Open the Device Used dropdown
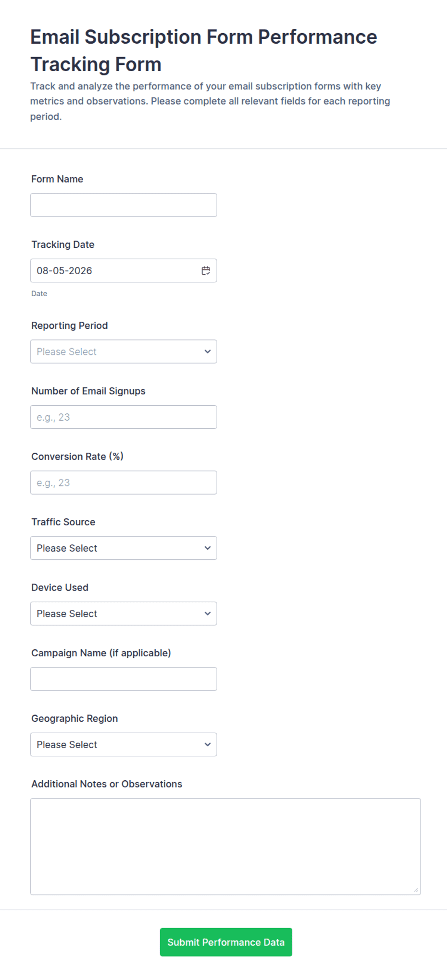The image size is (447, 980). [x=124, y=614]
